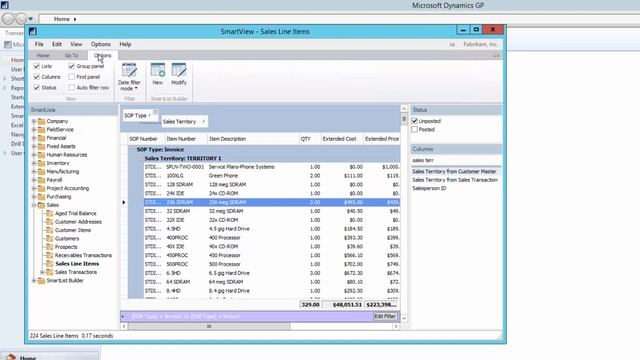Image resolution: width=640 pixels, height=360 pixels.
Task: Select the FieldService folder icon
Action: tap(41, 129)
